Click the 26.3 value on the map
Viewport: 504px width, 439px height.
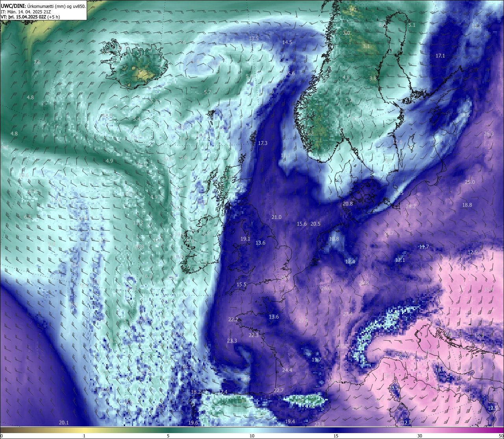click(x=488, y=133)
